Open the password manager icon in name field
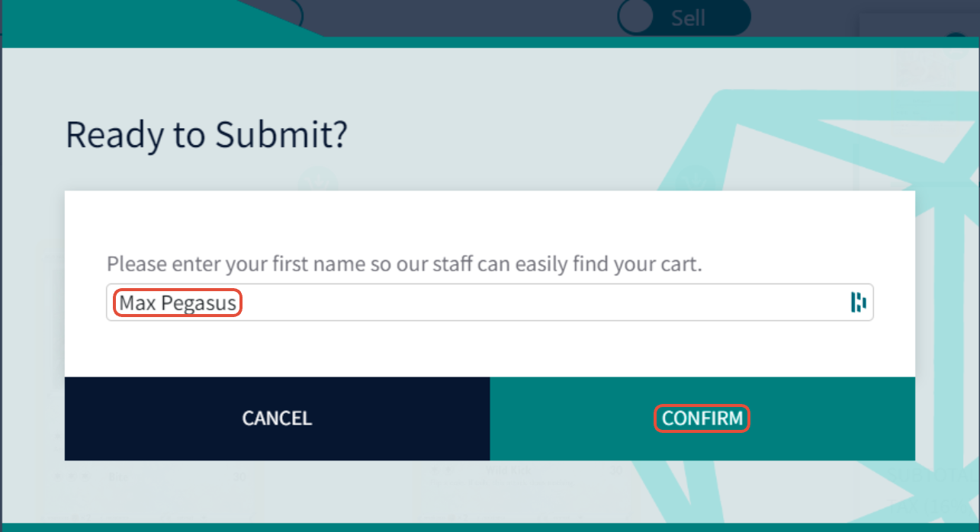Screen dimensions: 980x532 [x=858, y=303]
